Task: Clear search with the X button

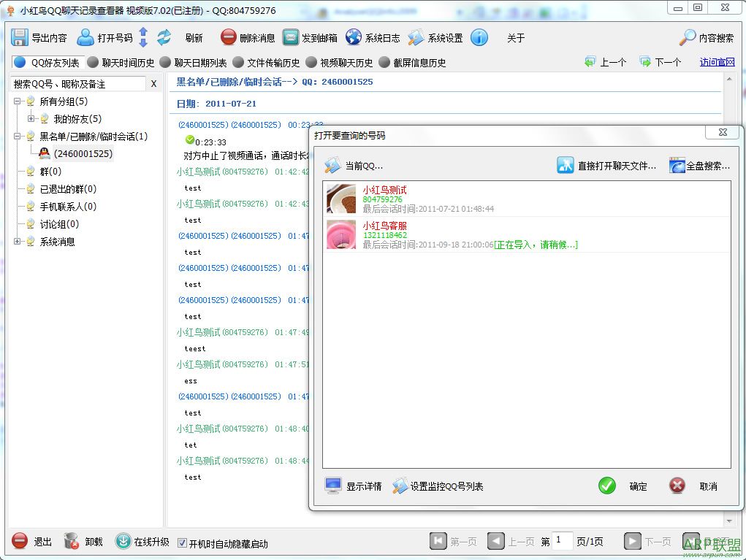Action: [x=153, y=84]
